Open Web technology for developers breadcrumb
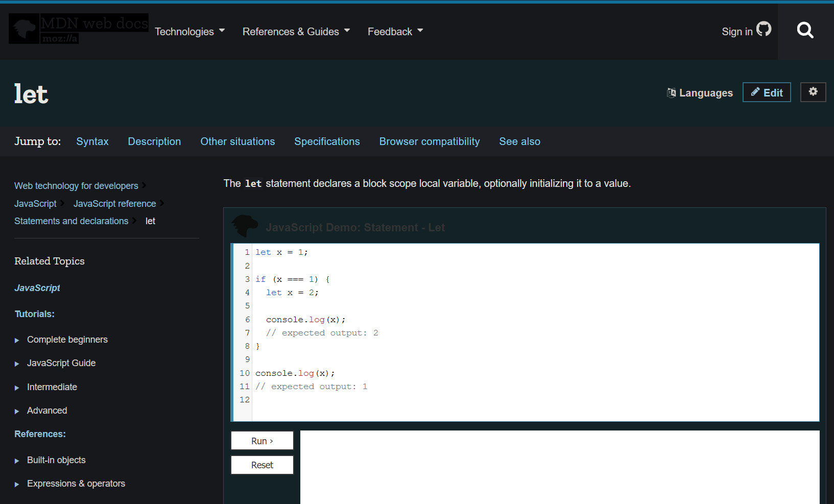Screen dimensions: 834x504 coord(76,186)
